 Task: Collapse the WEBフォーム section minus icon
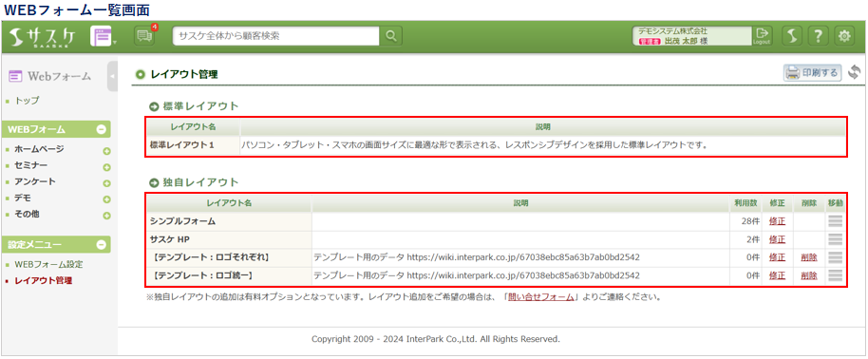[x=102, y=129]
